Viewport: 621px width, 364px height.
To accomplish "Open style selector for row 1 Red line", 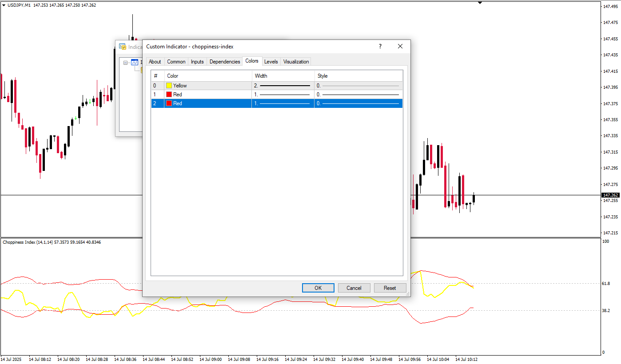I will [x=358, y=95].
